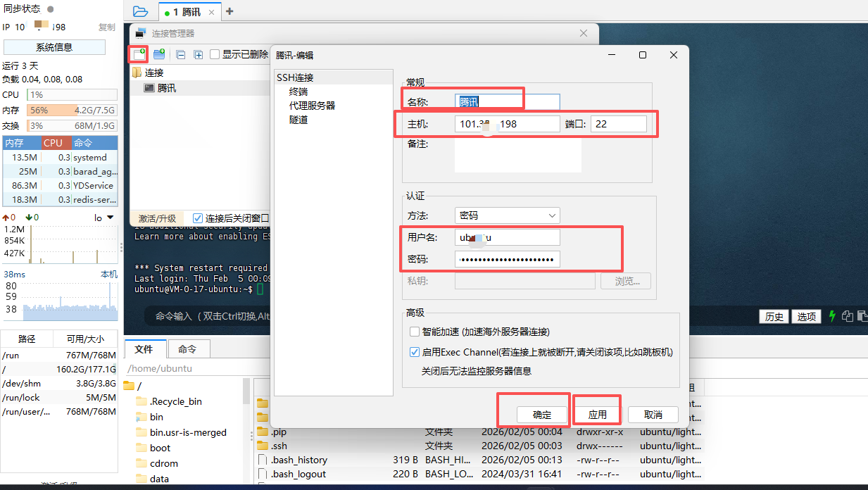This screenshot has height=490, width=868.
Task: Select .bash_logout file row
Action: [479, 474]
